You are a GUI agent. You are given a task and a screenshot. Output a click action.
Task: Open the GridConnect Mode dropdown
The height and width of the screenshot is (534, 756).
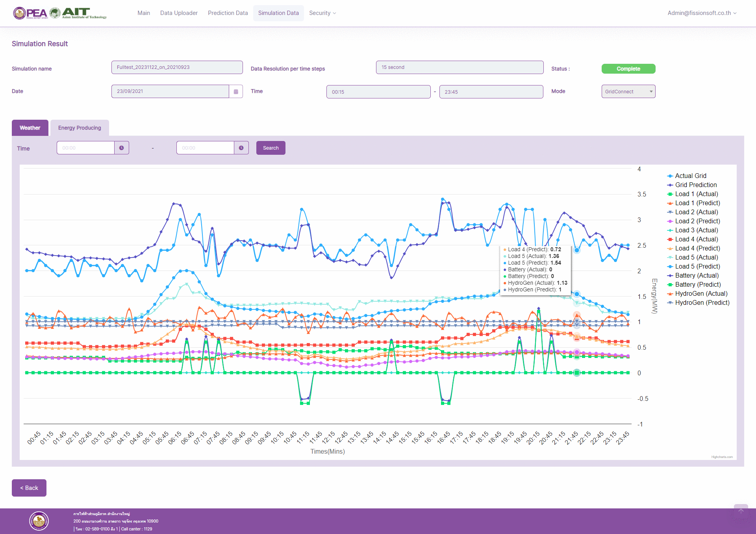(628, 91)
